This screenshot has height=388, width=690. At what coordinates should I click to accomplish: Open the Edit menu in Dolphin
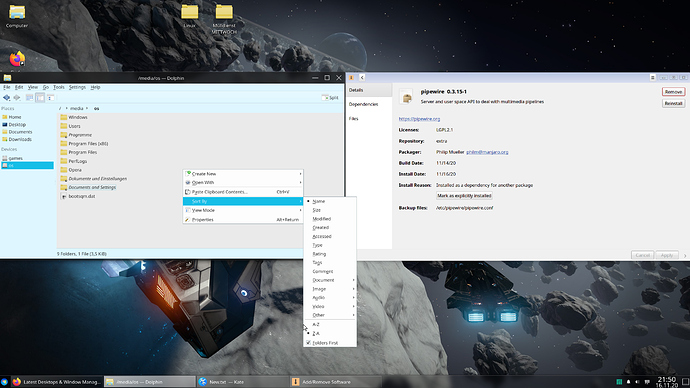coord(19,87)
